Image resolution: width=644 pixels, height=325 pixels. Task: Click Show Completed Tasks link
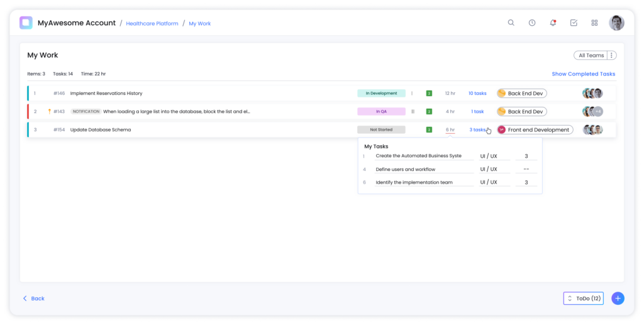click(583, 74)
